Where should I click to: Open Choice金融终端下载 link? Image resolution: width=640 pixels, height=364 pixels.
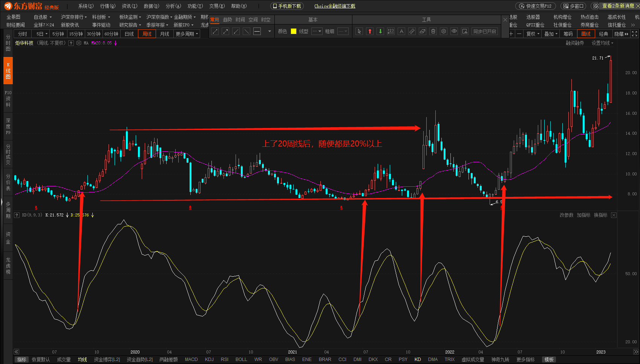(x=335, y=6)
